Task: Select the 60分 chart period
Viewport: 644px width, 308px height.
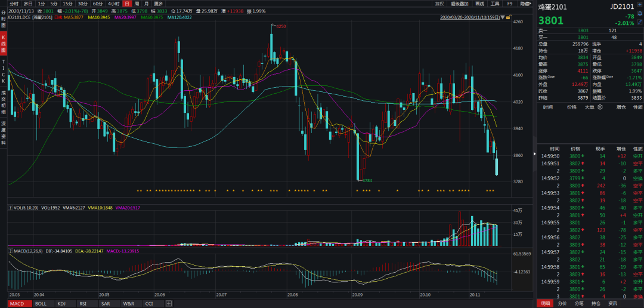Action: (98, 4)
